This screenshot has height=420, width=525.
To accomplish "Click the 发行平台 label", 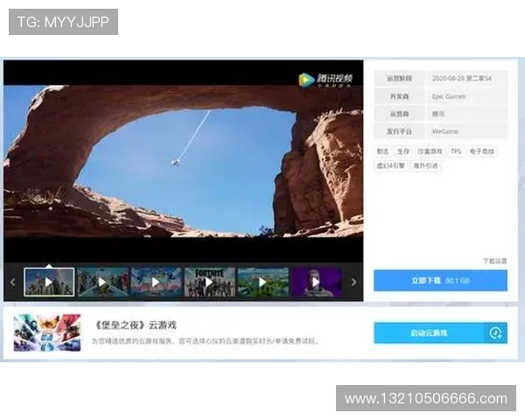I will [x=399, y=131].
